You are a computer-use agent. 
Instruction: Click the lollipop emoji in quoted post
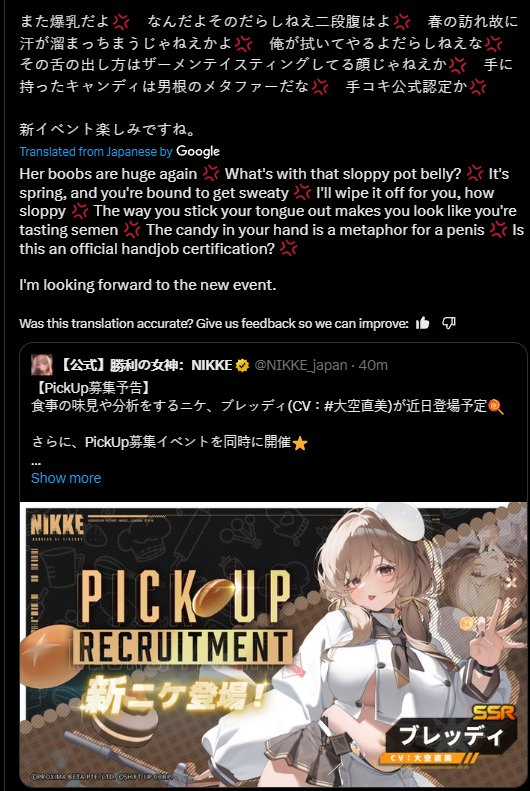[496, 406]
